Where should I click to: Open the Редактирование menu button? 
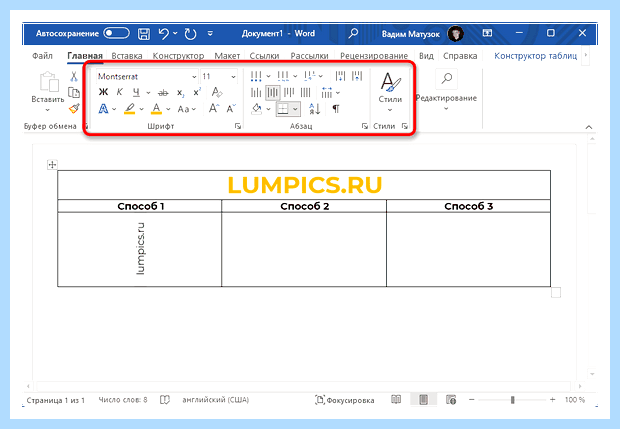tap(446, 91)
